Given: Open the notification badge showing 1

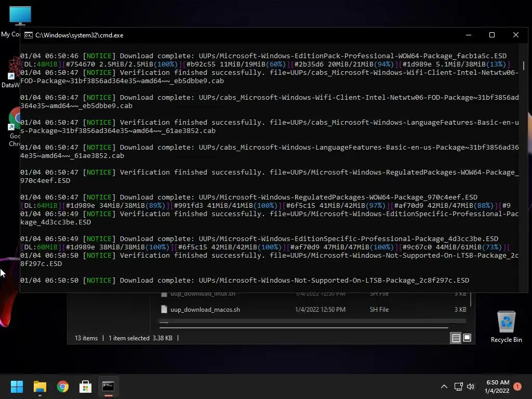Looking at the screenshot, I should 517,387.
